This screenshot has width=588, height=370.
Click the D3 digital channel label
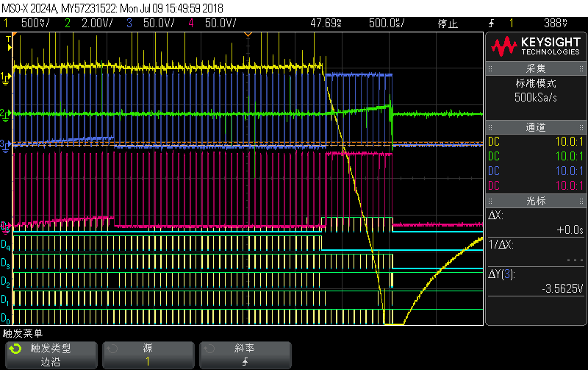tap(6, 263)
